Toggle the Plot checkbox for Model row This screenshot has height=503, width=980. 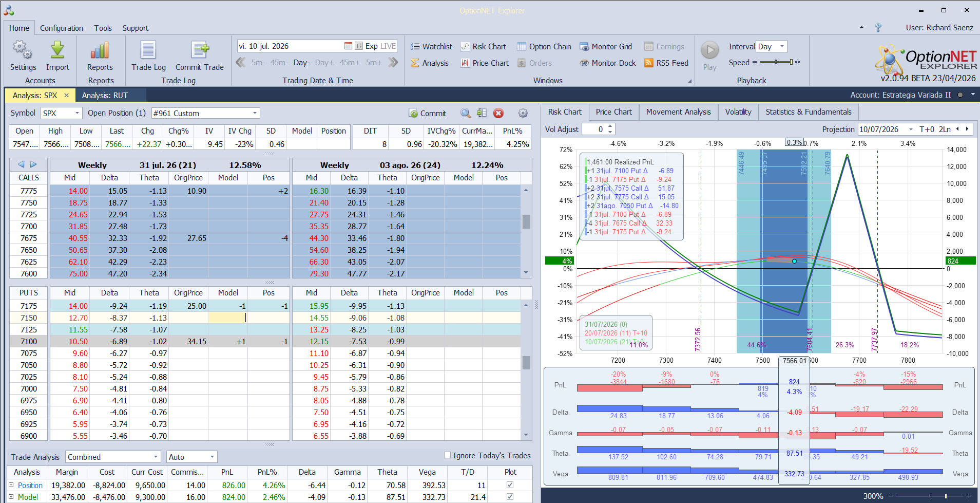pos(510,497)
